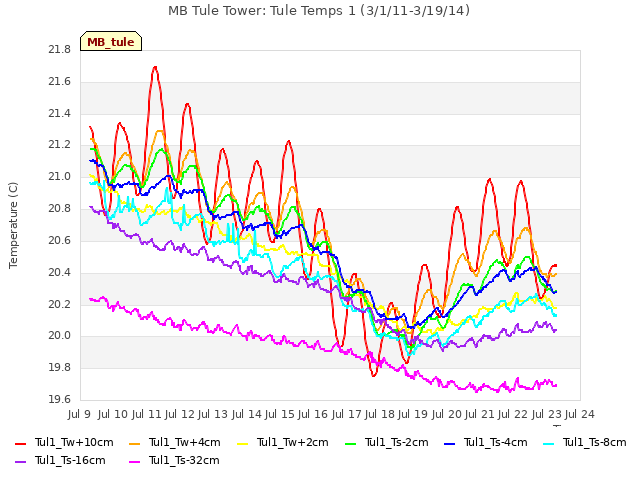Screen dimensions: 640x480
Task: Click the 21.8 y-axis tick label
Action: click(60, 50)
